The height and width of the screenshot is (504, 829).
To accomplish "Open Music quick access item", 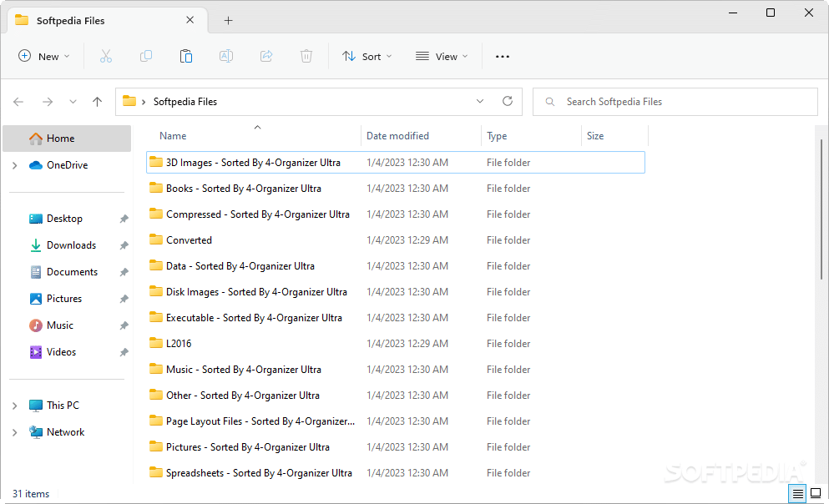I will tap(60, 325).
